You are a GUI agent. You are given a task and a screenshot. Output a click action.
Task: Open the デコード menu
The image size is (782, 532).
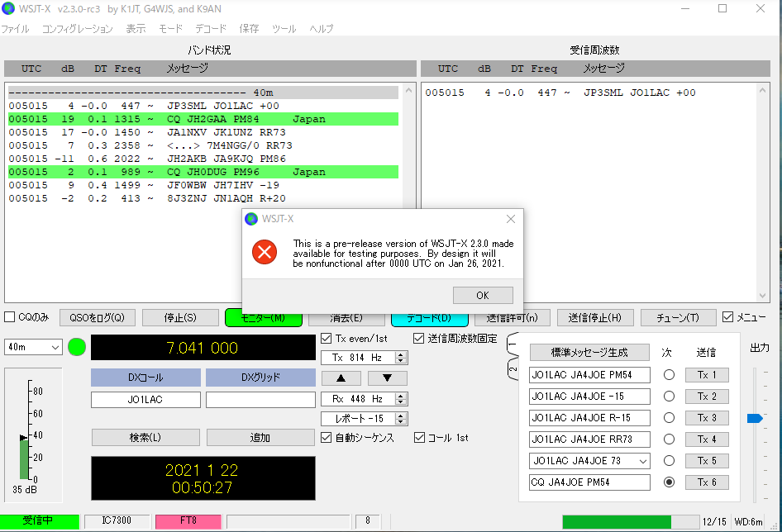[211, 29]
